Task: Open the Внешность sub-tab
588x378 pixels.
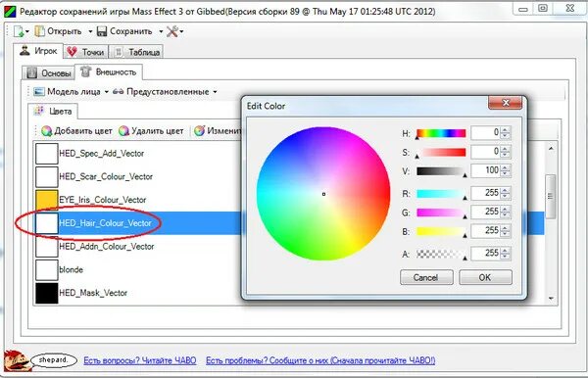Action: coord(109,71)
